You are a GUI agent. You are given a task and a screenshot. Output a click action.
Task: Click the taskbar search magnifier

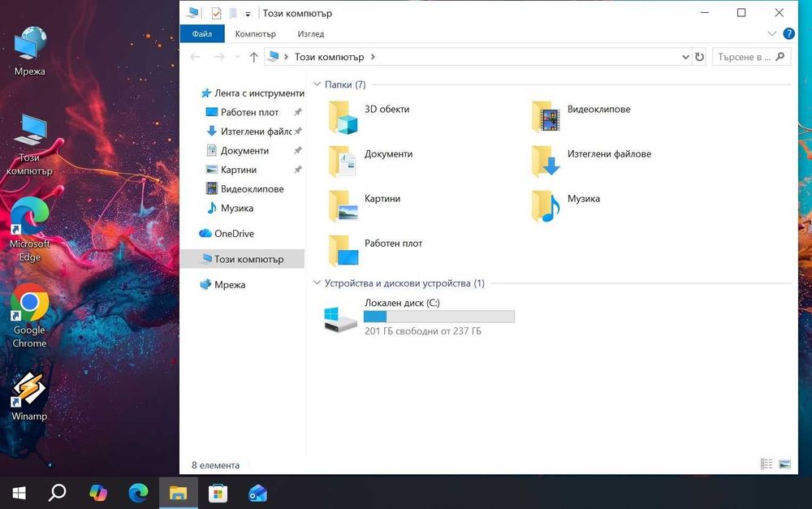point(57,493)
